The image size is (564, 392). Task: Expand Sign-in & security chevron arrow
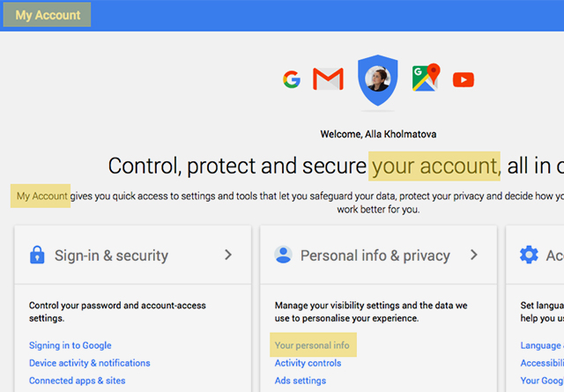pyautogui.click(x=228, y=255)
